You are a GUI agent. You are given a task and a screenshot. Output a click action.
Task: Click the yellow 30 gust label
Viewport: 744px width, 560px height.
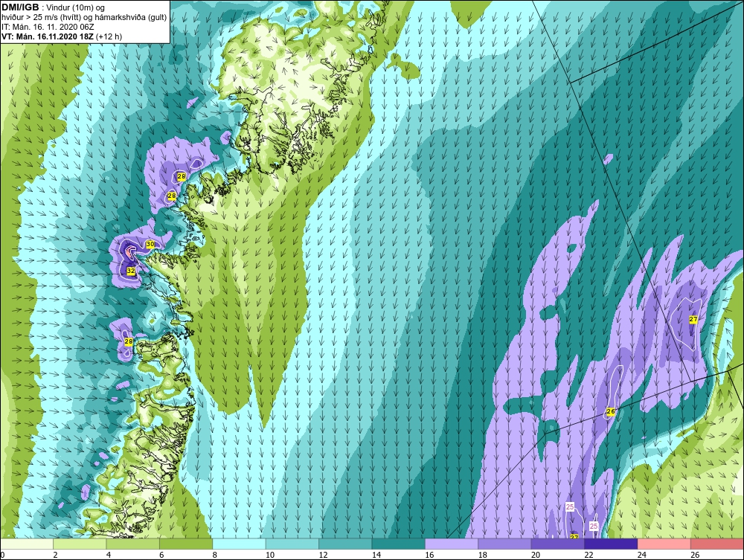click(150, 244)
